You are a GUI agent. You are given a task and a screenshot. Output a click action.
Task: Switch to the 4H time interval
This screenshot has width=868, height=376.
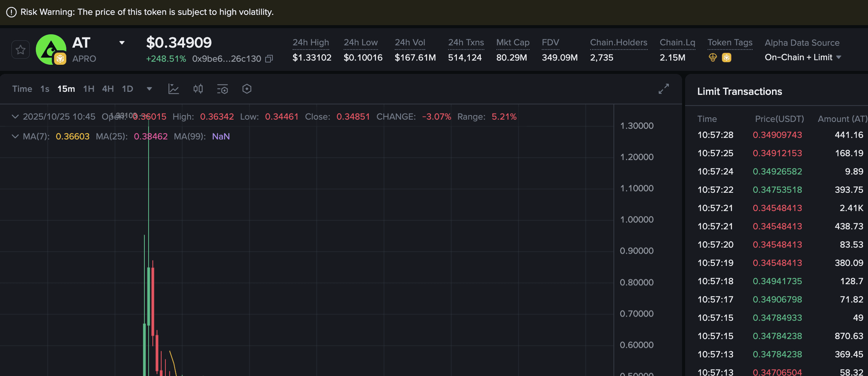108,89
